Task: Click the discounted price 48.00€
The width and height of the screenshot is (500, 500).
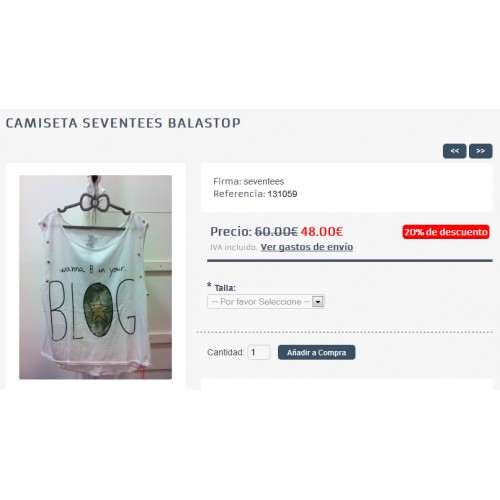Action: [x=322, y=231]
